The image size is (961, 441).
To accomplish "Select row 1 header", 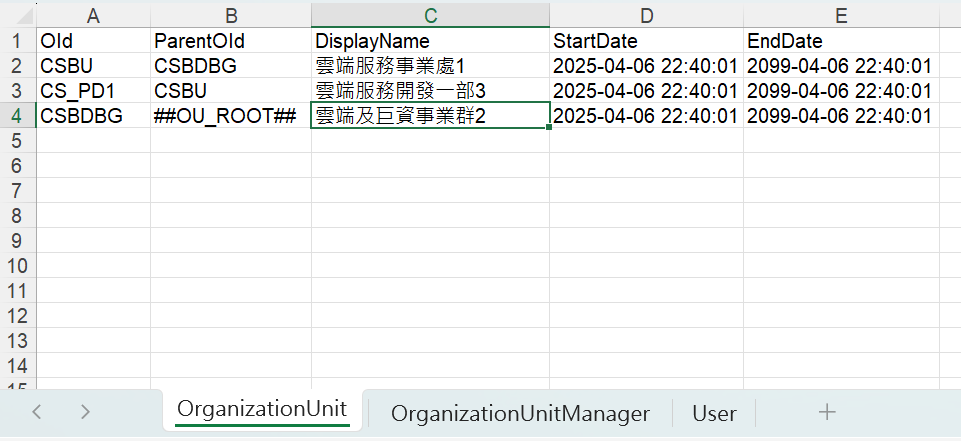I will pos(17,42).
